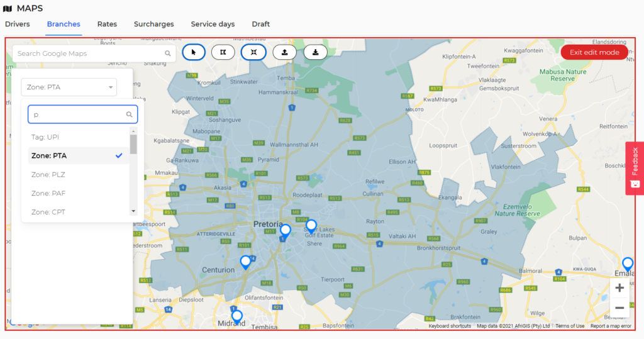Click the checkmark next to Zone: PTA
The image size is (644, 339).
point(119,156)
